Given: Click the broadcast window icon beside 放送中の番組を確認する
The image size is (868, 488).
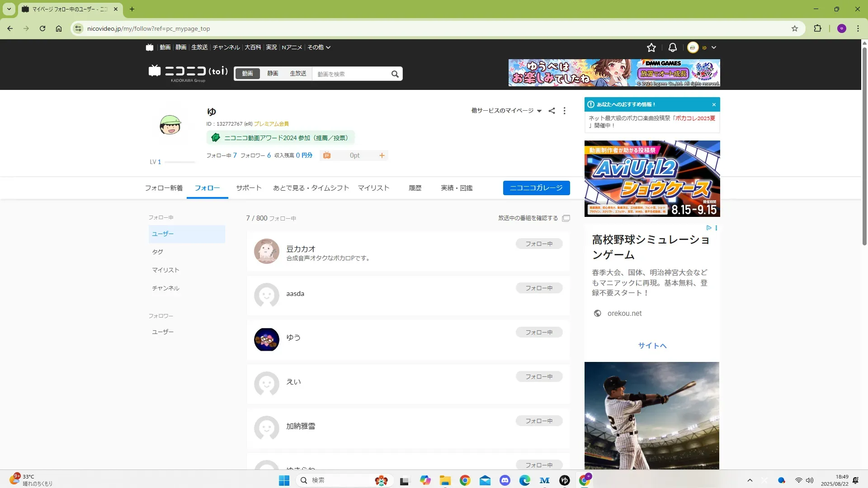Looking at the screenshot, I should point(566,218).
